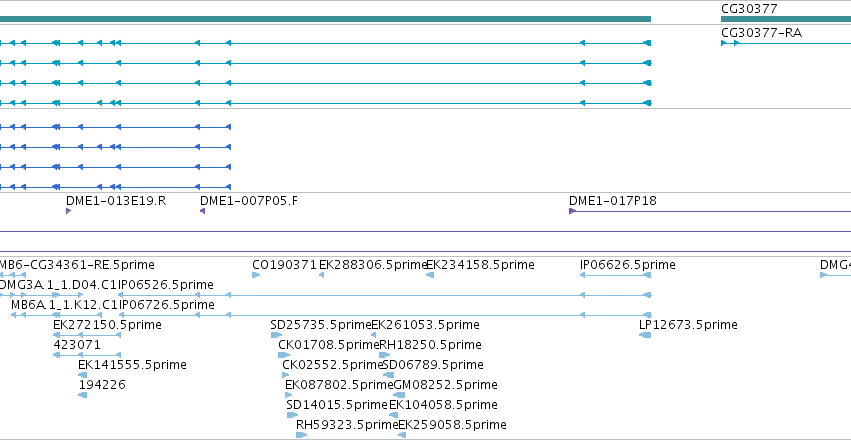Select the EK234158.5prime label
Screen dimensions: 851x440
coord(480,265)
